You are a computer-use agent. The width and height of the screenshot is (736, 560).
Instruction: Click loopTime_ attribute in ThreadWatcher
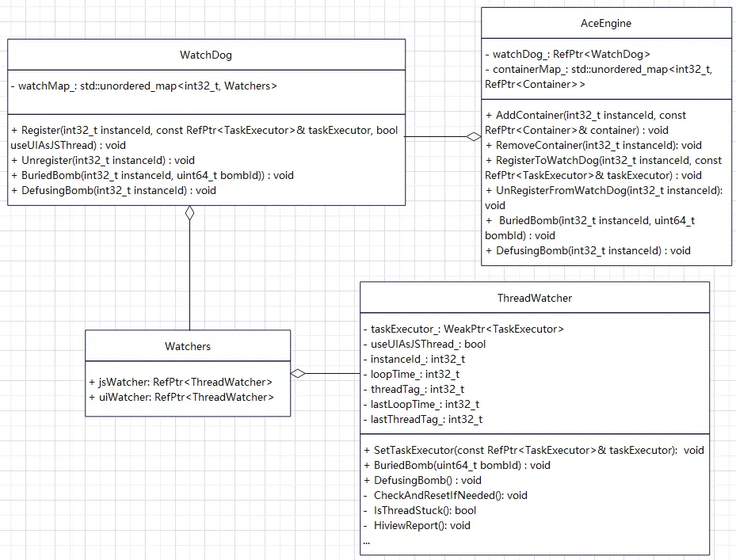411,374
